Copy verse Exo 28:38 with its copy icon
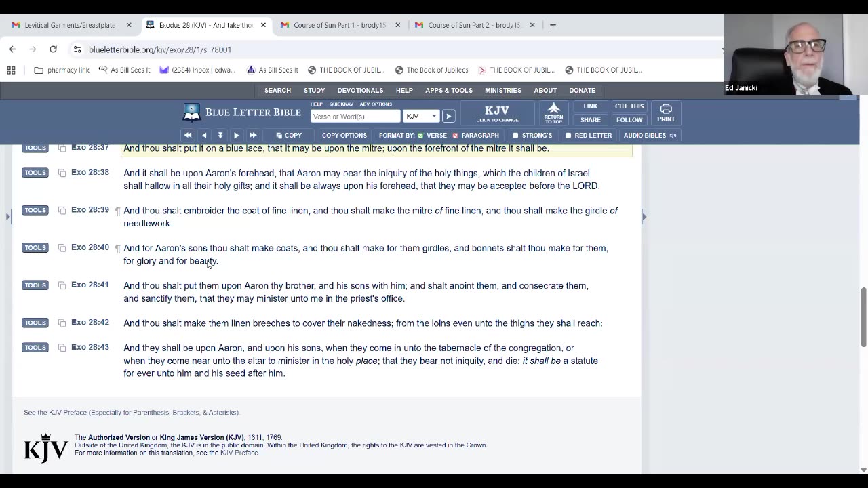The height and width of the screenshot is (488, 868). coord(62,173)
